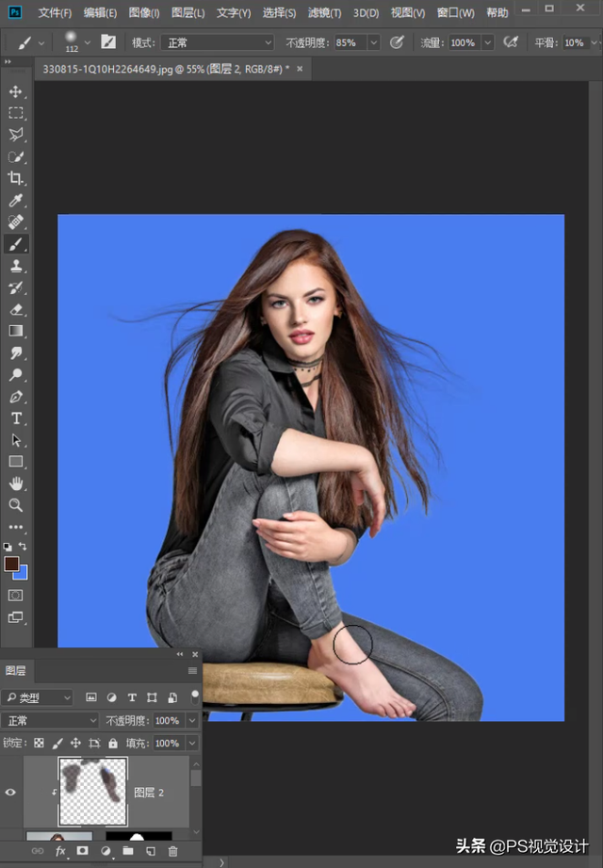603x868 pixels.
Task: Expand the 流量 100% flow dropdown
Action: coord(487,42)
